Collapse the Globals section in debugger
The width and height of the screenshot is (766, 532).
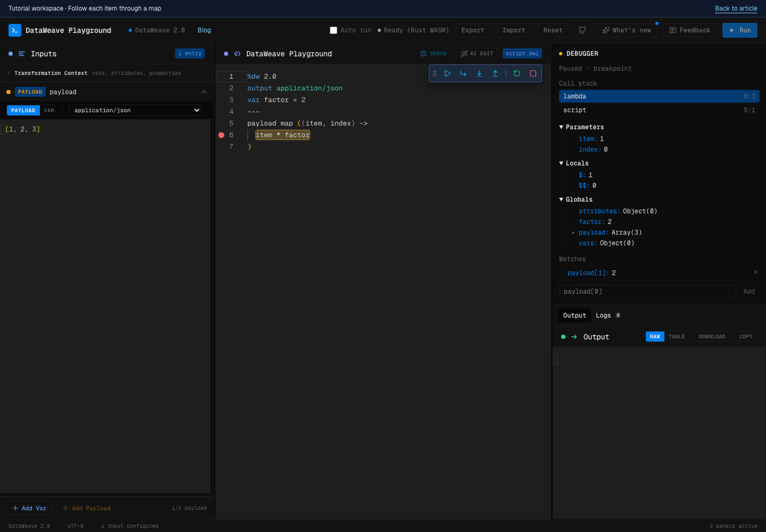[x=576, y=199]
